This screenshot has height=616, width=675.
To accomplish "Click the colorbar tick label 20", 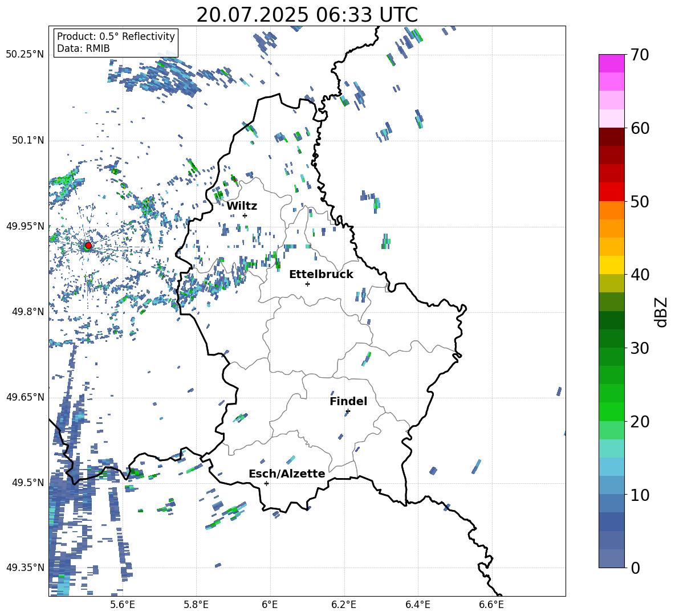I will point(639,422).
